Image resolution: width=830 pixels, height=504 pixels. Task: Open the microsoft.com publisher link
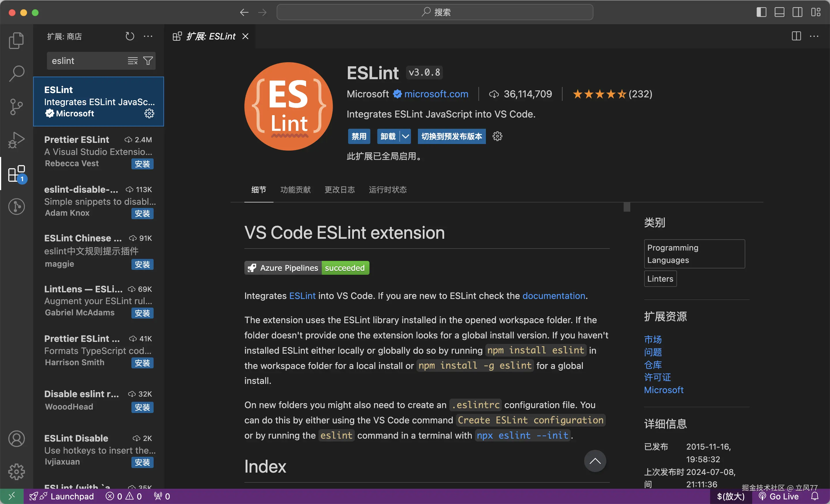[436, 94]
